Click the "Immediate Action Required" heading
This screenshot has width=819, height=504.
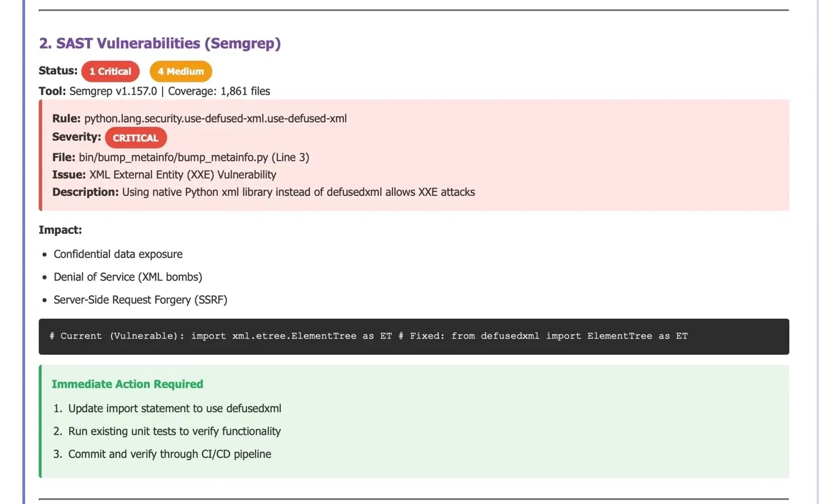click(x=128, y=384)
